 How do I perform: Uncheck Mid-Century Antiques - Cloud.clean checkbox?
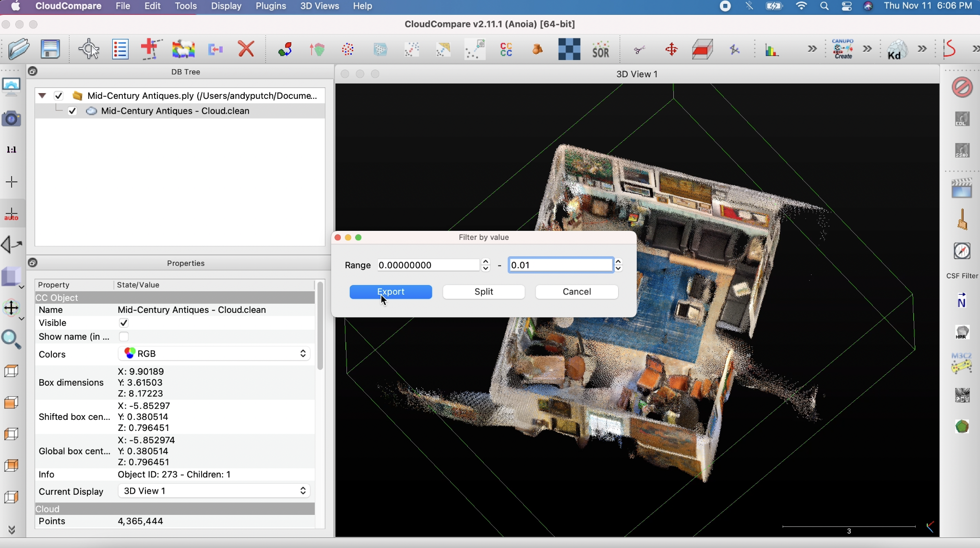point(72,111)
